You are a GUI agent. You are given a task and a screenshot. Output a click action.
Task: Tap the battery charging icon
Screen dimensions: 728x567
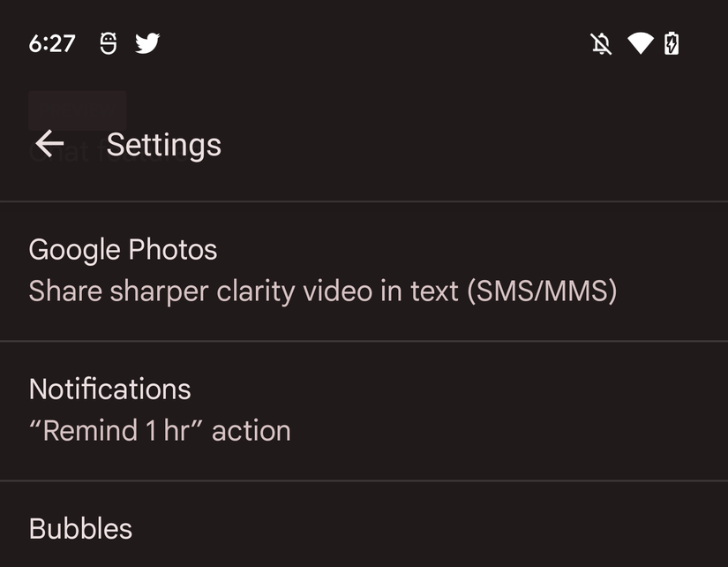pos(672,43)
